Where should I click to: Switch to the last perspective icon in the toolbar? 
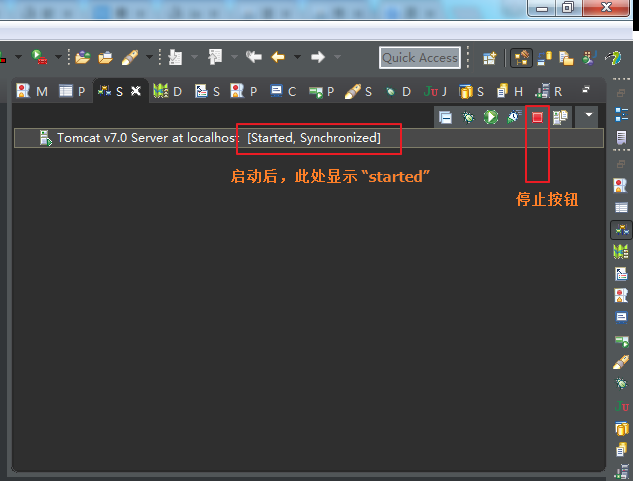(x=613, y=58)
